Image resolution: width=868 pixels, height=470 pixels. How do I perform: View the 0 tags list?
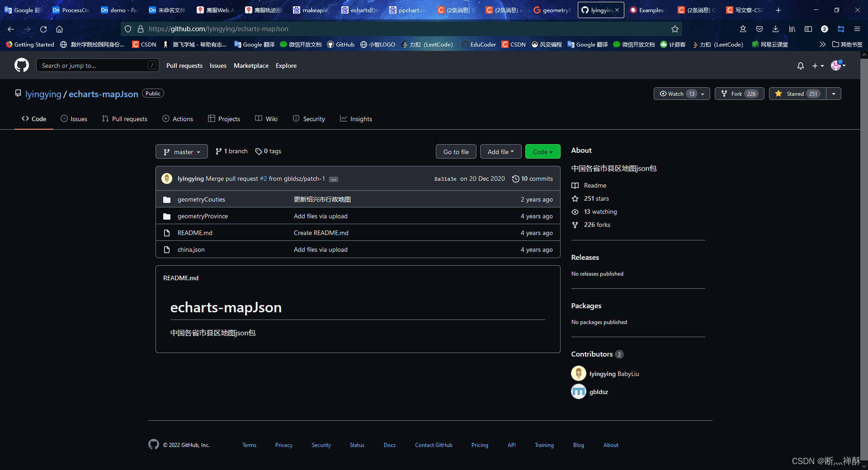tap(268, 151)
